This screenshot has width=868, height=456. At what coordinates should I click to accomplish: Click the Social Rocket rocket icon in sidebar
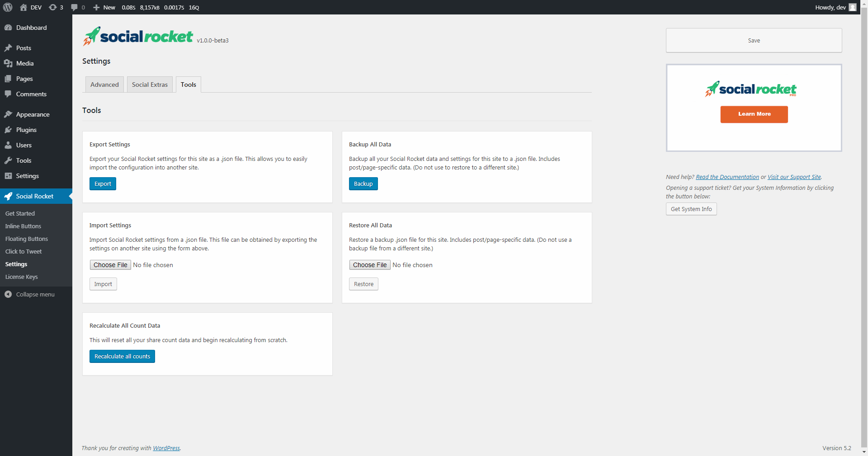click(x=8, y=196)
